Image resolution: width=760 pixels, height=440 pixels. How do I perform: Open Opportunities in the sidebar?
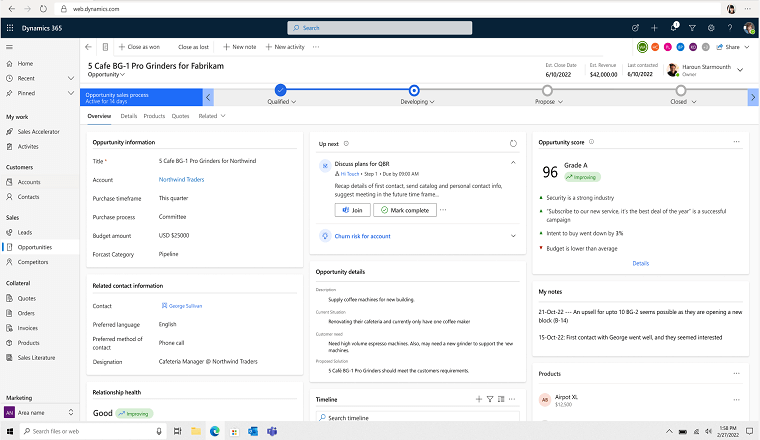[34, 247]
